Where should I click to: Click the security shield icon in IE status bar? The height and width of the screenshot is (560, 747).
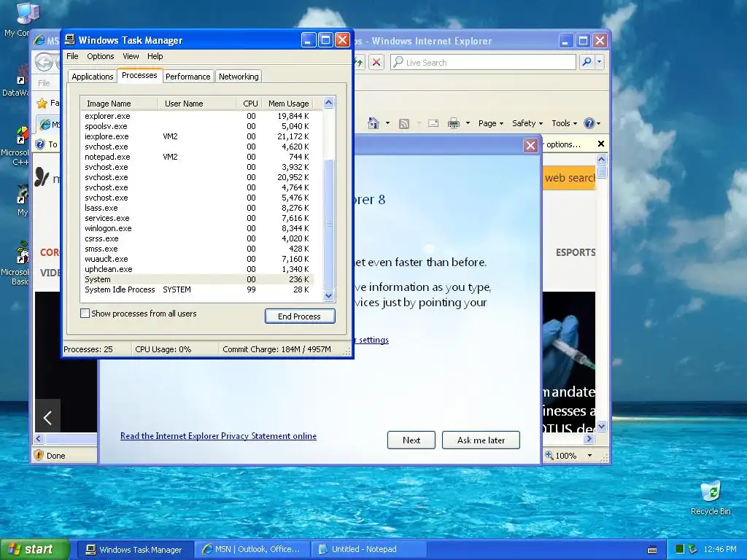(39, 455)
